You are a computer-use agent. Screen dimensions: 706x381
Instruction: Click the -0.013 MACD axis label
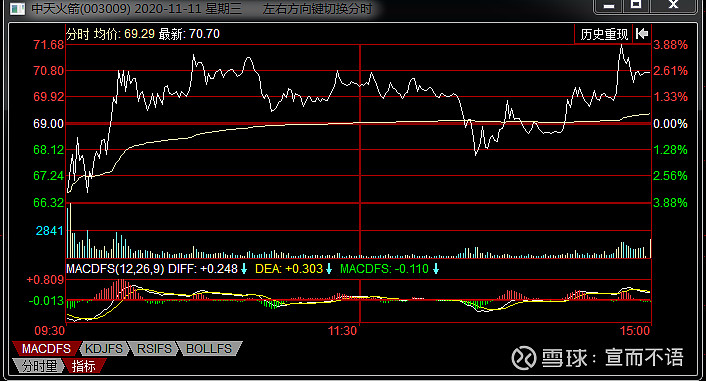point(46,301)
